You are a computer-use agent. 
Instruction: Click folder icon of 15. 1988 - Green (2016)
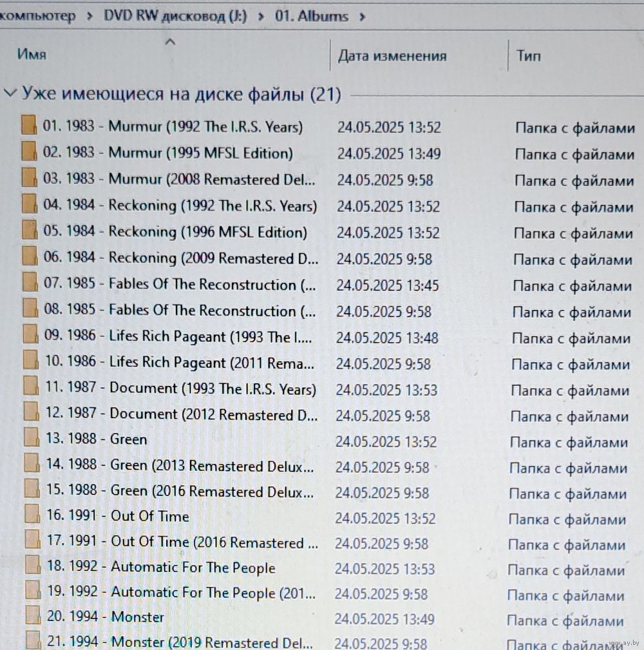click(x=32, y=488)
